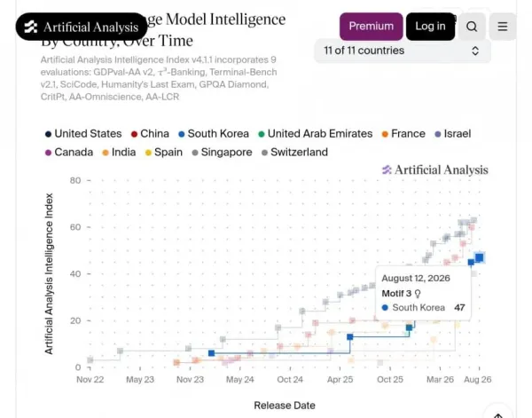The height and width of the screenshot is (418, 532).
Task: Select the South Korea point near Apr 25
Action: coord(350,337)
